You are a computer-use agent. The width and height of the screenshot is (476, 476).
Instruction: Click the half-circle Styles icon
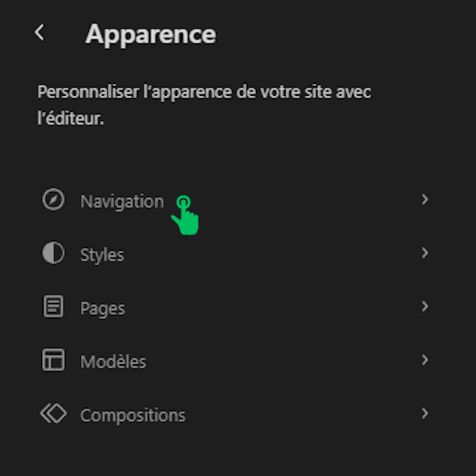tap(53, 254)
